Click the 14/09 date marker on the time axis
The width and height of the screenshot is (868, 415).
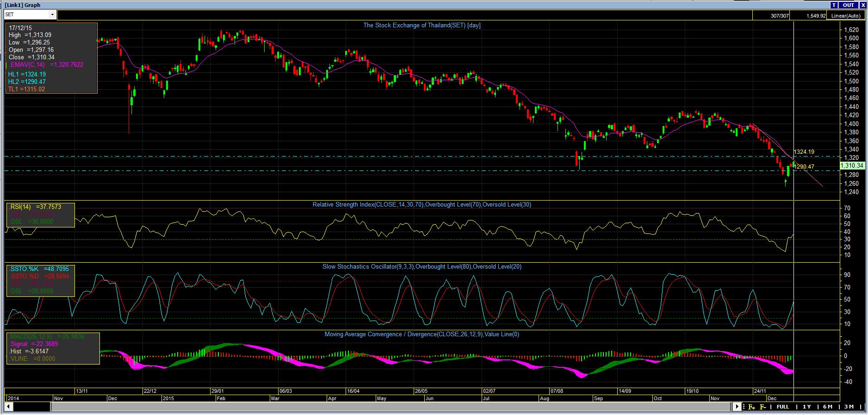coord(625,391)
